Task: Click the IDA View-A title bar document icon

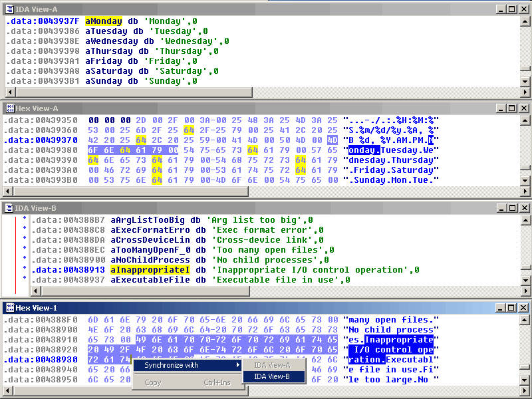Action: (x=9, y=9)
